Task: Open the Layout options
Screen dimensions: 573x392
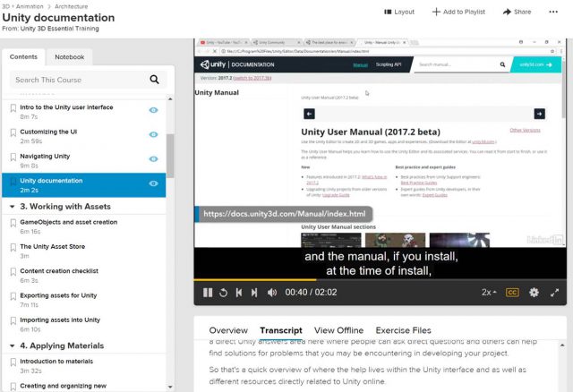Action: click(x=399, y=12)
